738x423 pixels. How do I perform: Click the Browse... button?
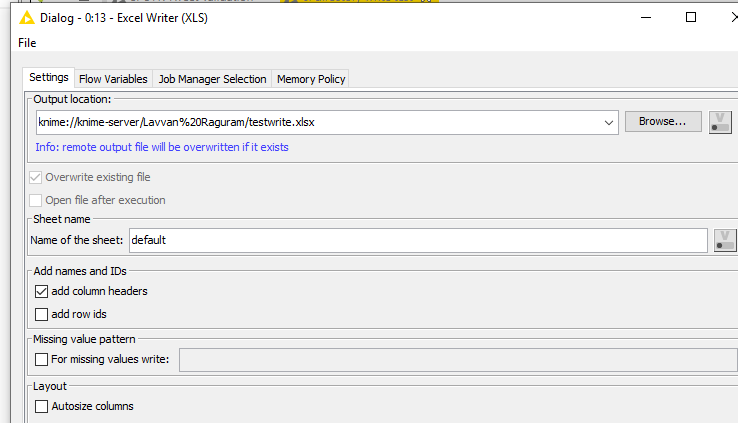point(662,122)
